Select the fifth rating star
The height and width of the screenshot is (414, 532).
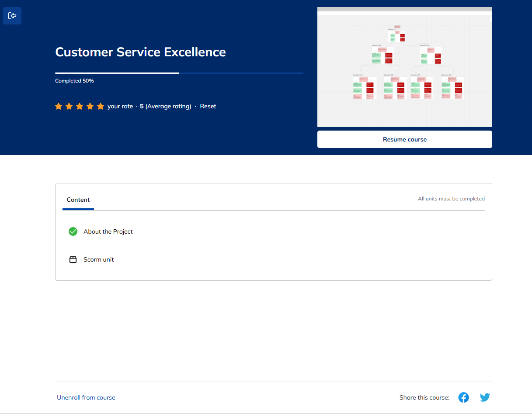click(101, 106)
